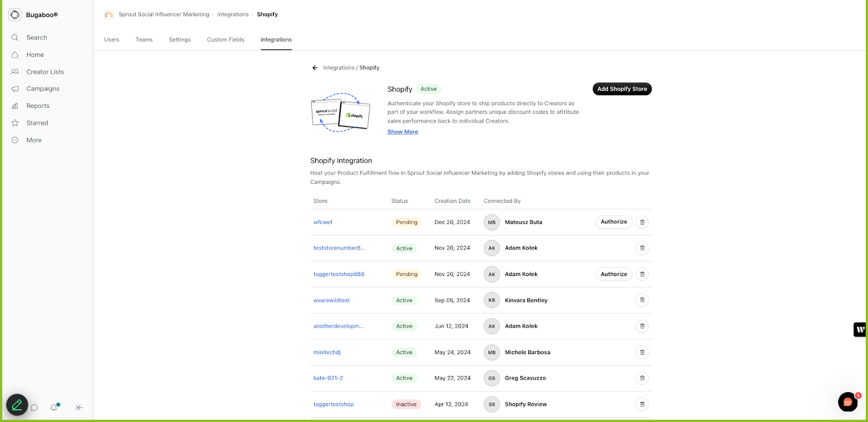
Task: Open Search from the sidebar
Action: 36,37
